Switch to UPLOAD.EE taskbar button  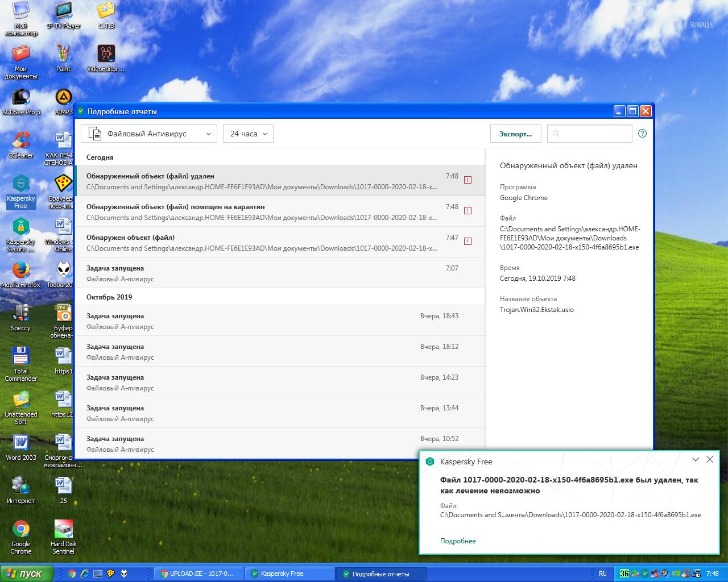click(x=198, y=573)
